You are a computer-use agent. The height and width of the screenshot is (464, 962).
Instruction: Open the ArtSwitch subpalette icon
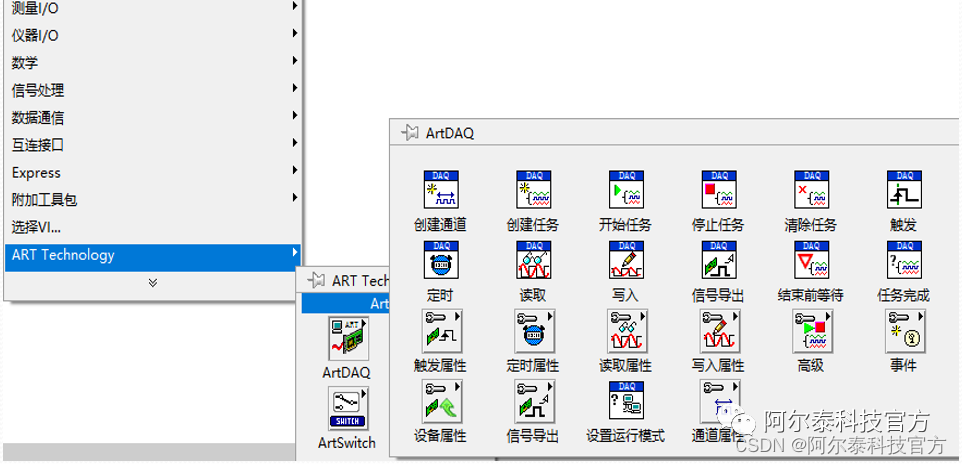(348, 408)
